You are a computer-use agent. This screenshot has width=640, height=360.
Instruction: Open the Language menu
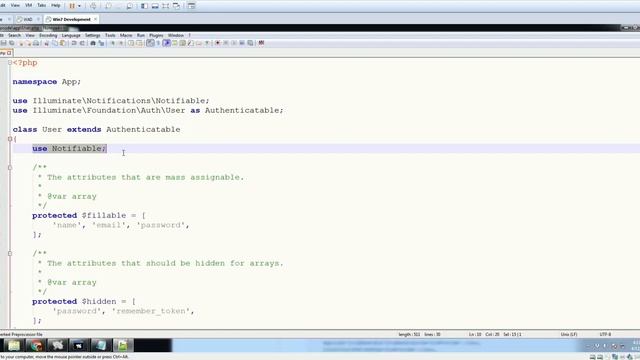pyautogui.click(x=71, y=36)
